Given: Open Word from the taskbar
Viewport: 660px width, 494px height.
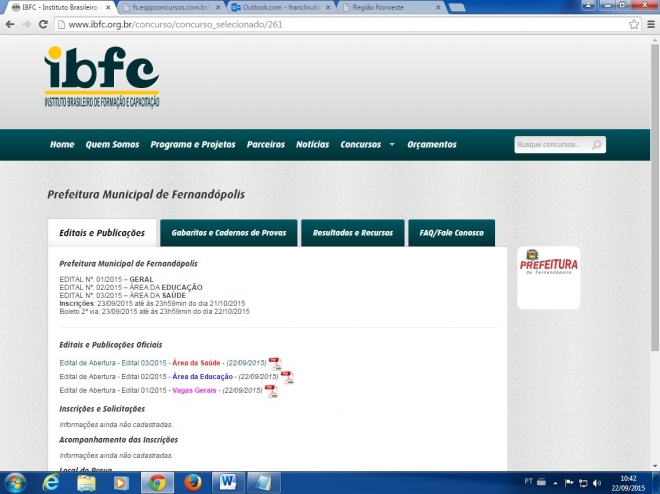Looking at the screenshot, I should [228, 482].
